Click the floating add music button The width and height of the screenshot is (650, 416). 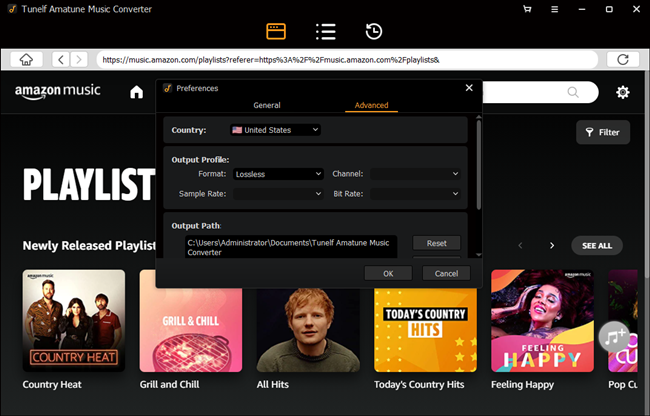click(614, 336)
